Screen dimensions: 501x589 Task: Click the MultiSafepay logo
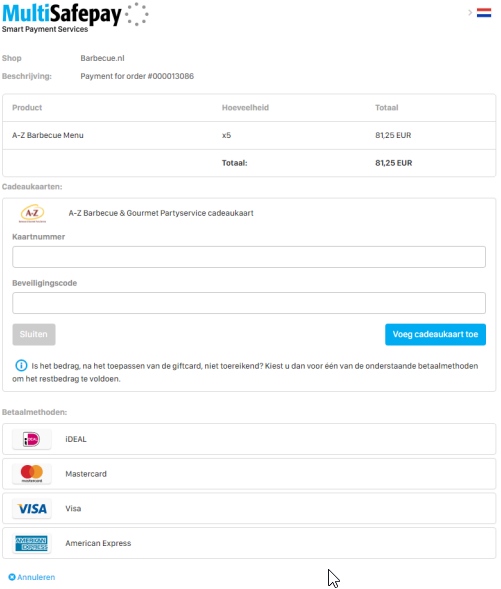pos(75,18)
